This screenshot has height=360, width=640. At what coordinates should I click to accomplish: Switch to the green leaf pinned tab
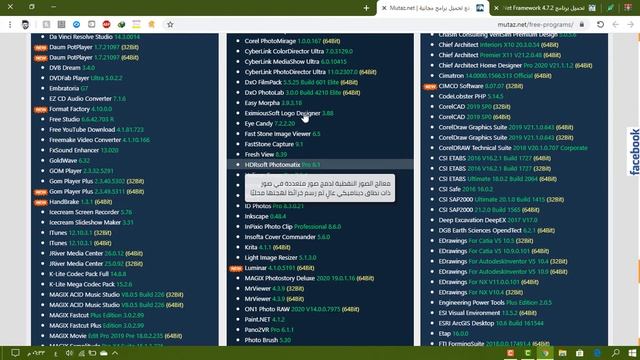(x=611, y=8)
